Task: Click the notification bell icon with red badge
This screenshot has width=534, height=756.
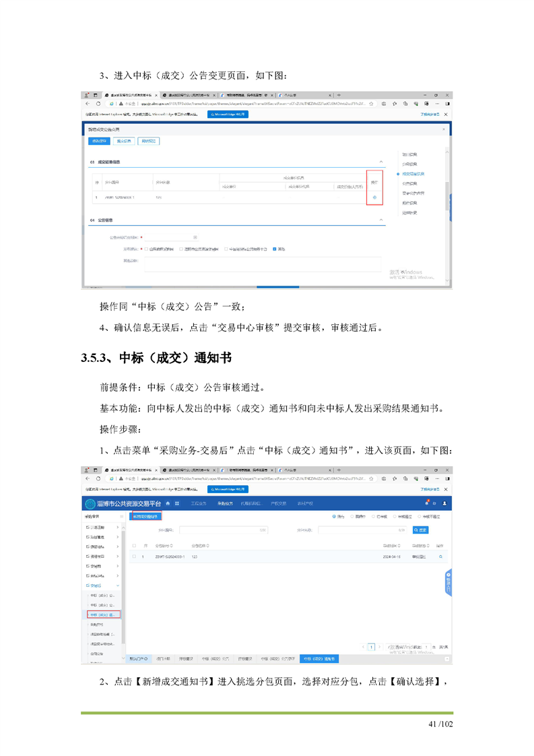Action: tap(427, 503)
